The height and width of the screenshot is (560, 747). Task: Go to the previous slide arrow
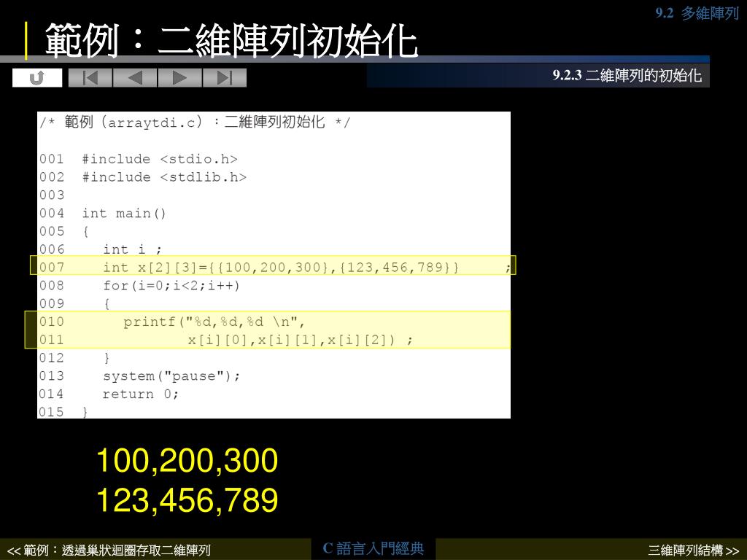point(135,77)
